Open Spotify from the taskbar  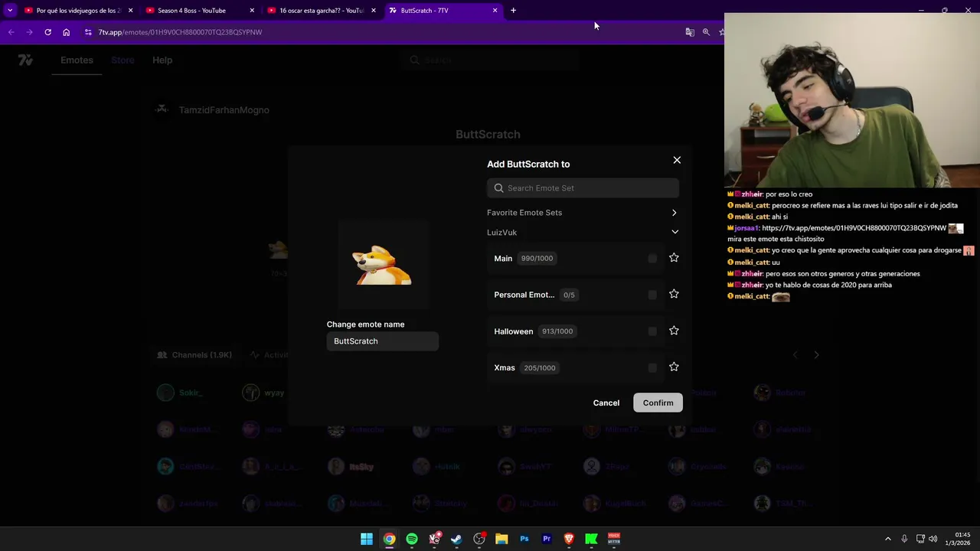tap(412, 539)
